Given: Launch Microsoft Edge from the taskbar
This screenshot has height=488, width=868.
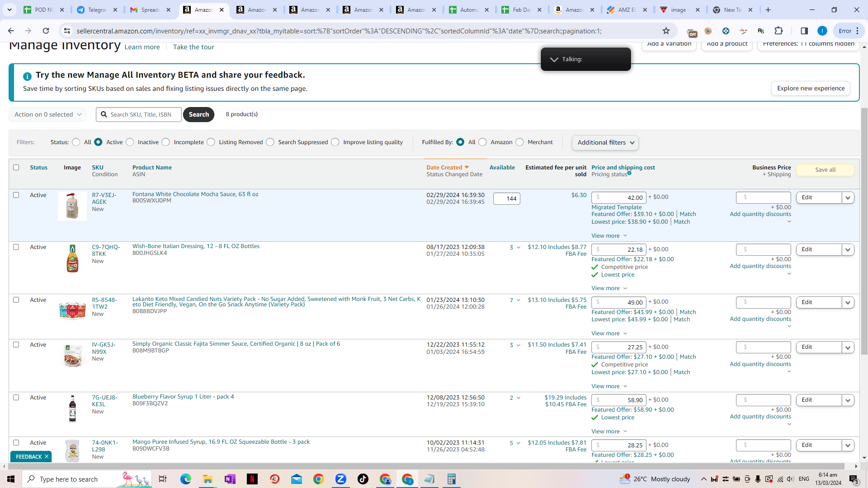Looking at the screenshot, I should click(185, 479).
